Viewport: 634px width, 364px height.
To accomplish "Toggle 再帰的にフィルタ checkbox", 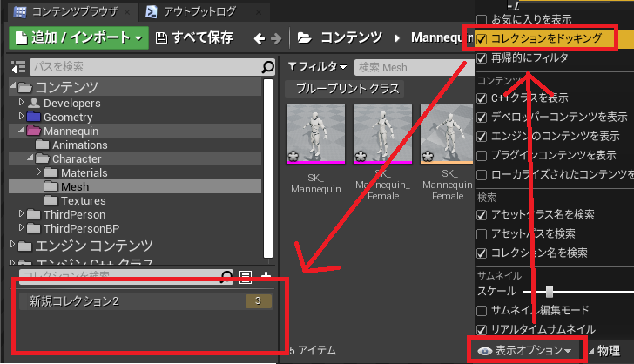I will 482,58.
